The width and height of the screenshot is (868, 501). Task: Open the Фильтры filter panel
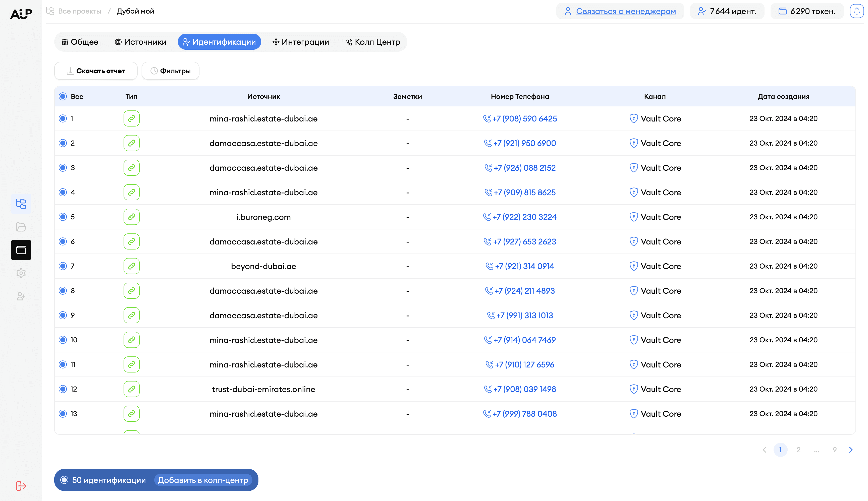pos(171,71)
